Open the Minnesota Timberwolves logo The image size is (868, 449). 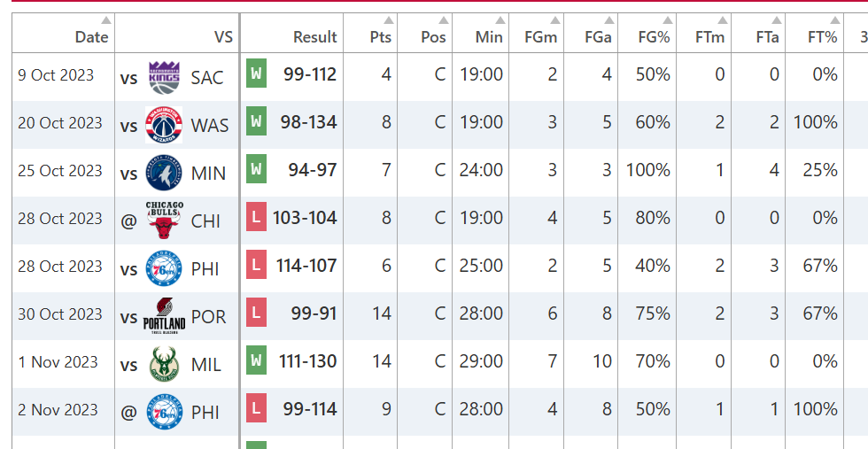pos(164,173)
